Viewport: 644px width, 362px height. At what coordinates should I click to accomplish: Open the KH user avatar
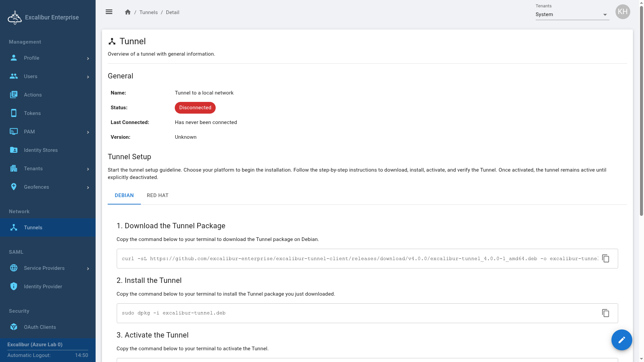(x=623, y=12)
